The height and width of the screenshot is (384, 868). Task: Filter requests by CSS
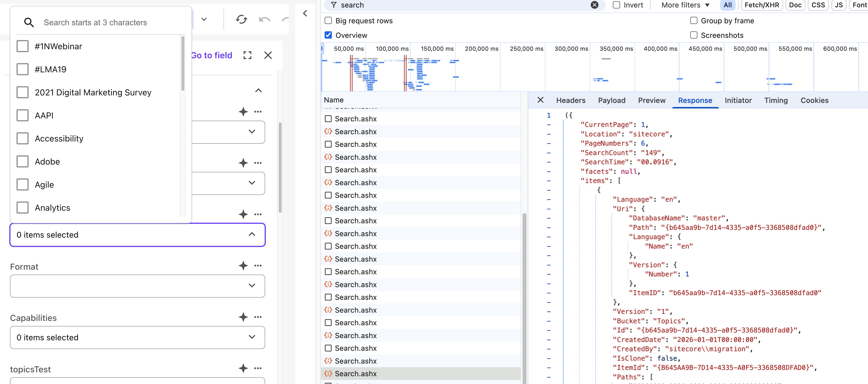(x=818, y=5)
